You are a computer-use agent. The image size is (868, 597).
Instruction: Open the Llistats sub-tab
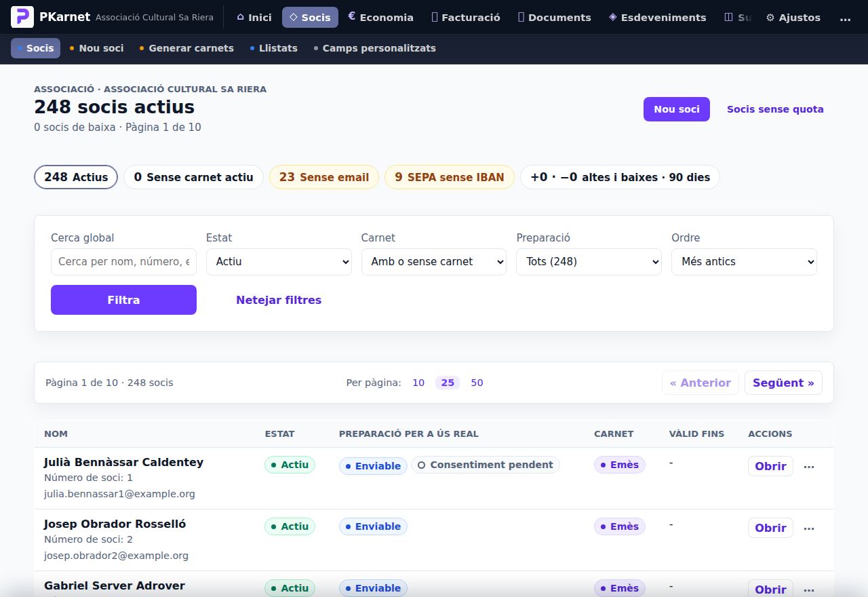coord(273,48)
